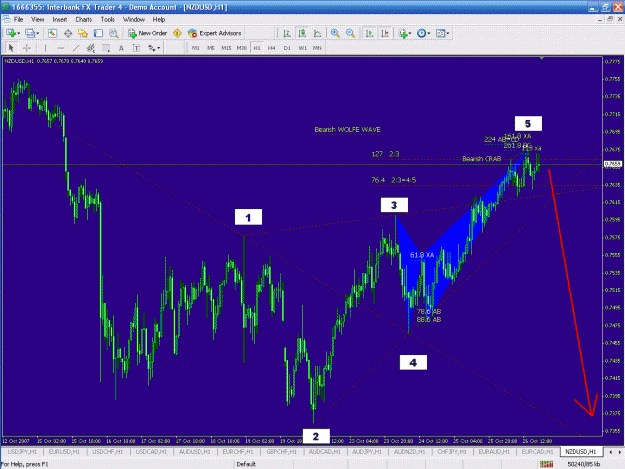This screenshot has height=469, width=625.
Task: Show the Terminal window icon
Action: [x=98, y=33]
